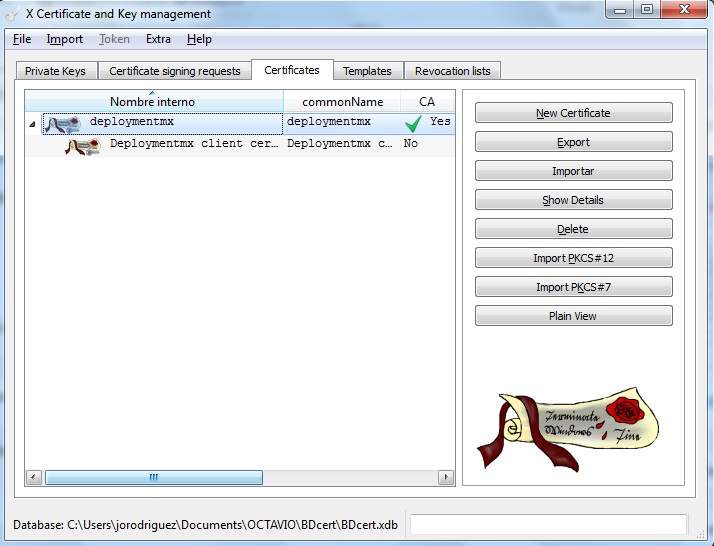Click the scroll and rose logo image
This screenshot has width=714, height=546.
[x=572, y=431]
